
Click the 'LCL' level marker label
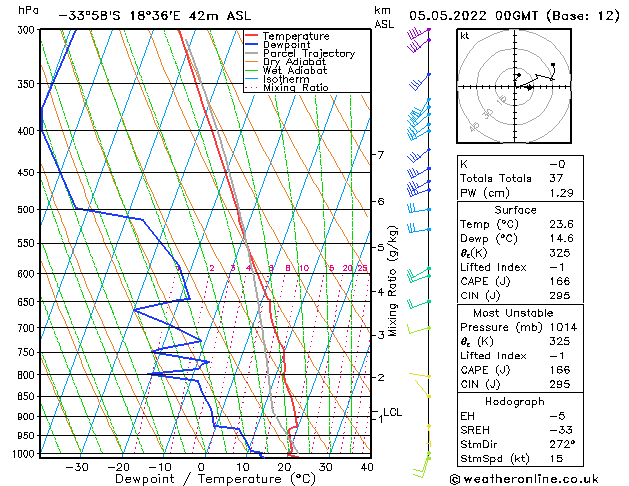pos(392,412)
